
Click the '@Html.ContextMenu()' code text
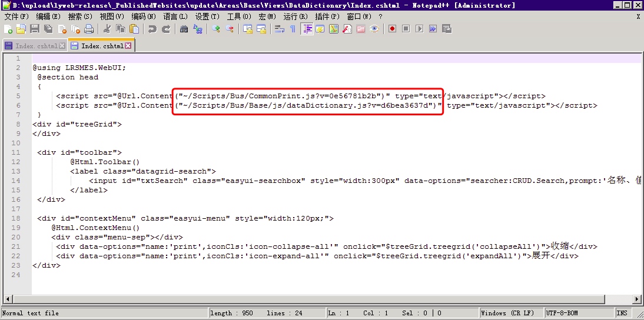tap(96, 228)
